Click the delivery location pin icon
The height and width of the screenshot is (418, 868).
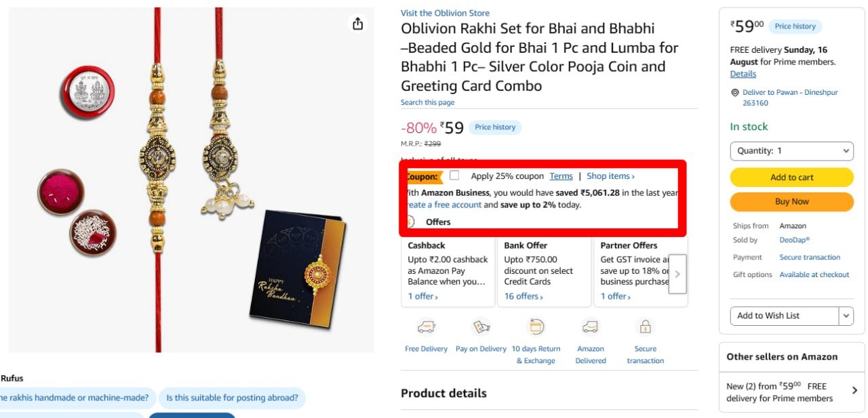[734, 93]
